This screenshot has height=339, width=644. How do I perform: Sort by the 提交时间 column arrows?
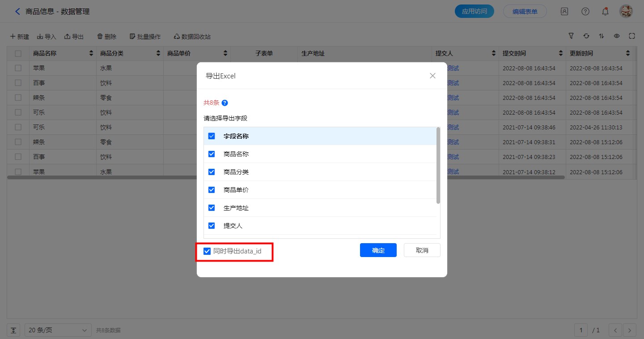[x=561, y=54]
